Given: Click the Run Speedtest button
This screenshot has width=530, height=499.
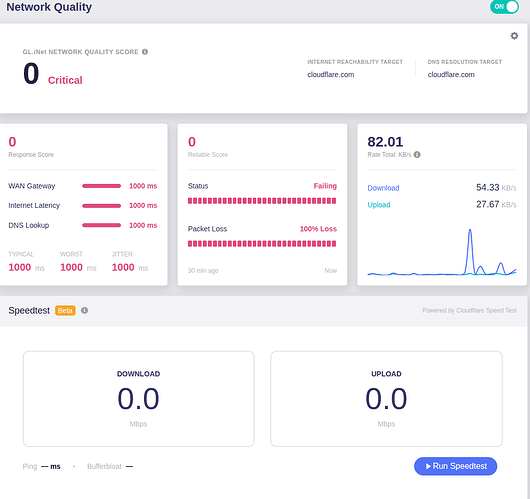Looking at the screenshot, I should pos(455,466).
